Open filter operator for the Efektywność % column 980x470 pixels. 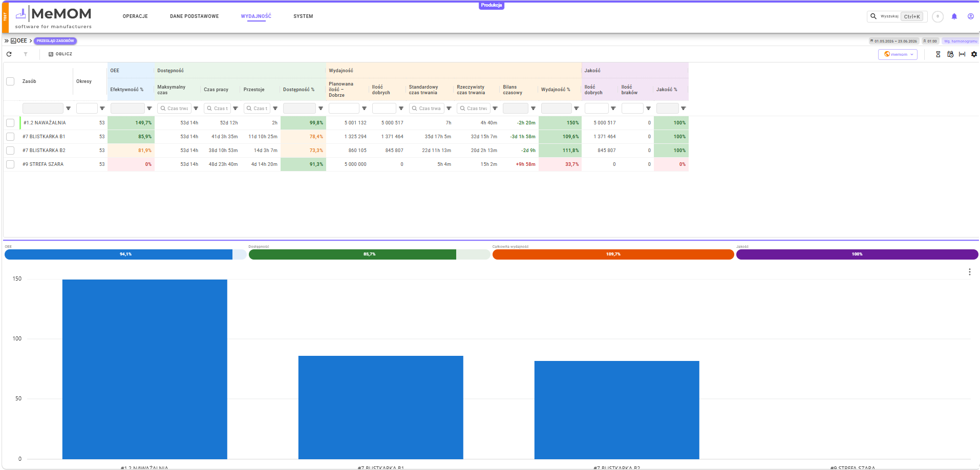[x=149, y=109]
